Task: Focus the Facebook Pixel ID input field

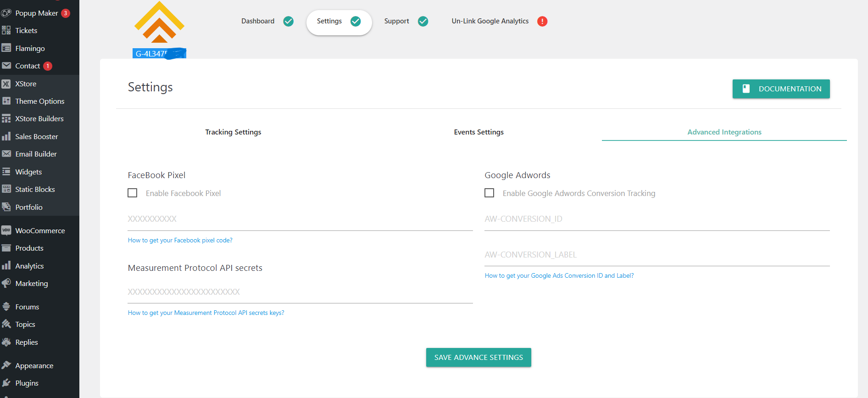Action: (x=300, y=219)
